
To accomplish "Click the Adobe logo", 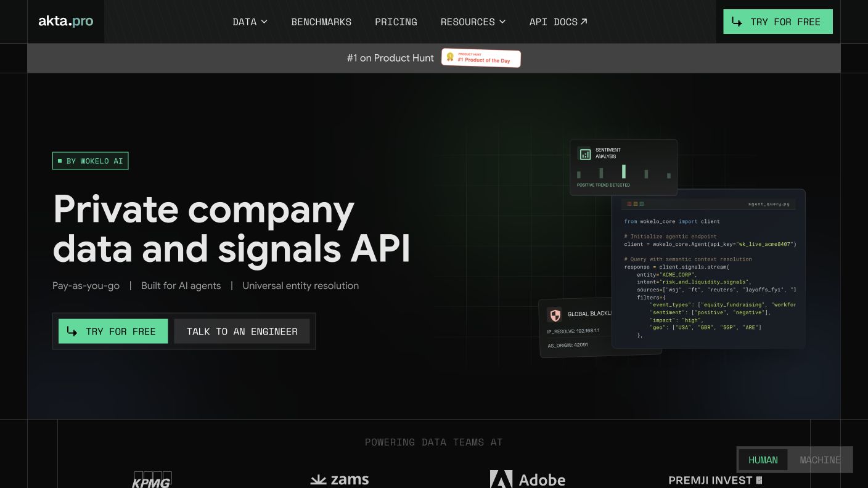I will [528, 479].
